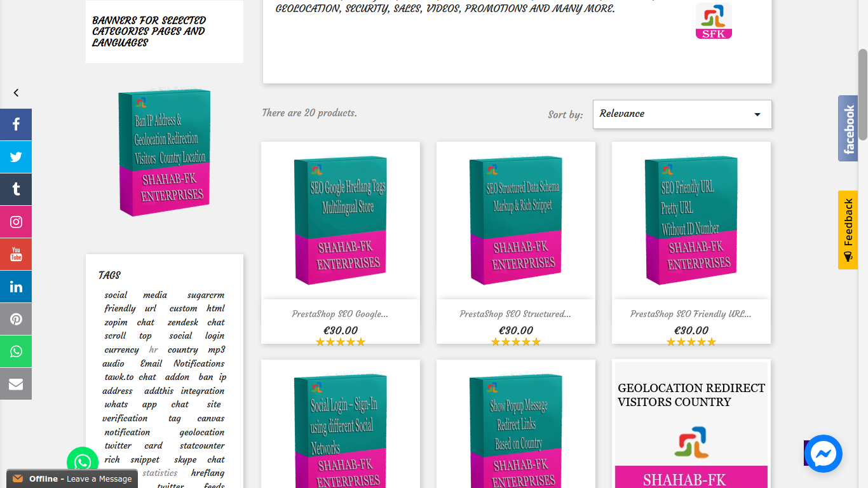Open Offline Leave a Message chat bar

(72, 478)
